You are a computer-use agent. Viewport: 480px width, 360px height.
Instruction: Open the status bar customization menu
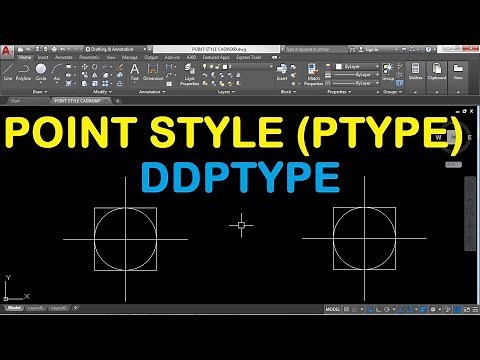coord(475,310)
